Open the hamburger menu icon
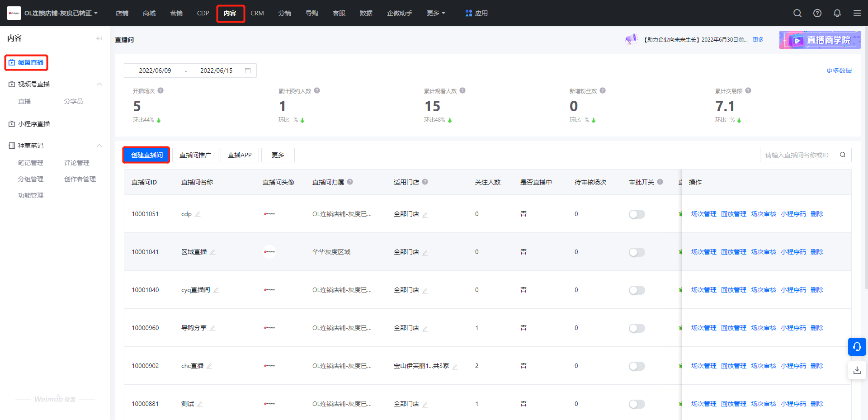 (857, 13)
